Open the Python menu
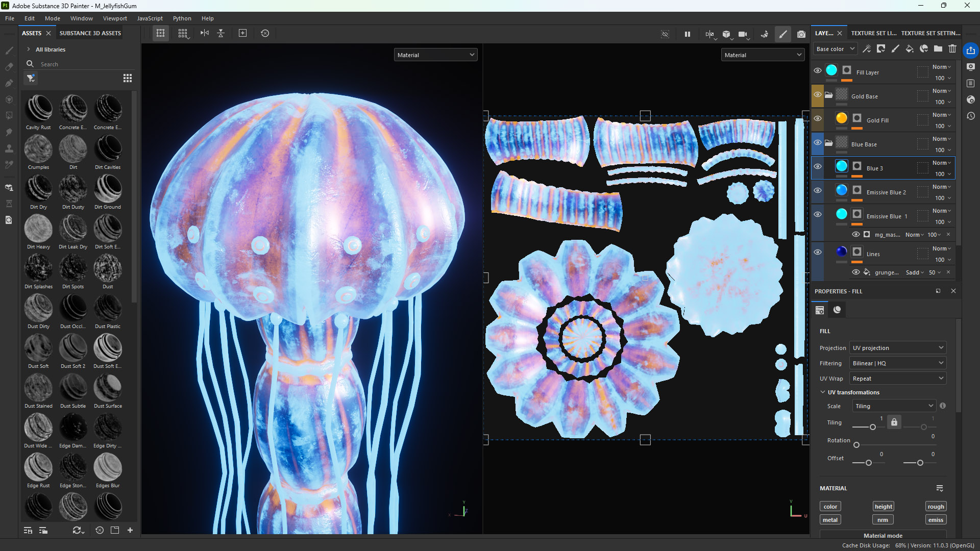The width and height of the screenshot is (980, 551). coord(182,18)
